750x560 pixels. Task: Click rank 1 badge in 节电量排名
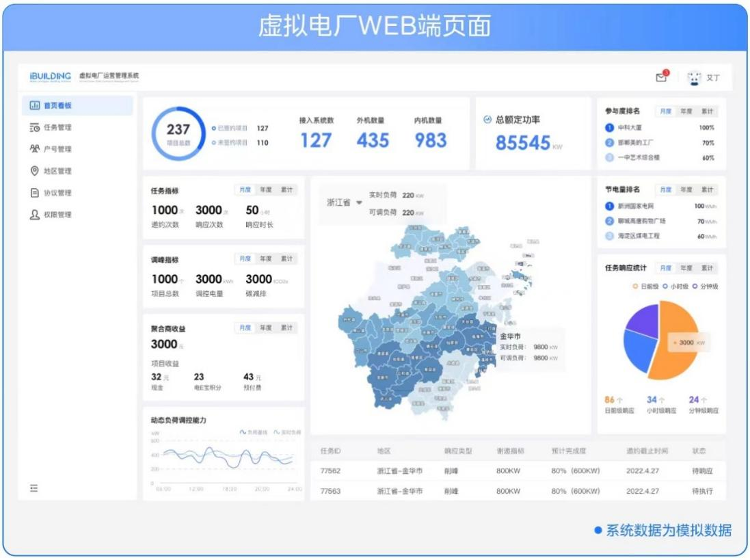[x=609, y=206]
